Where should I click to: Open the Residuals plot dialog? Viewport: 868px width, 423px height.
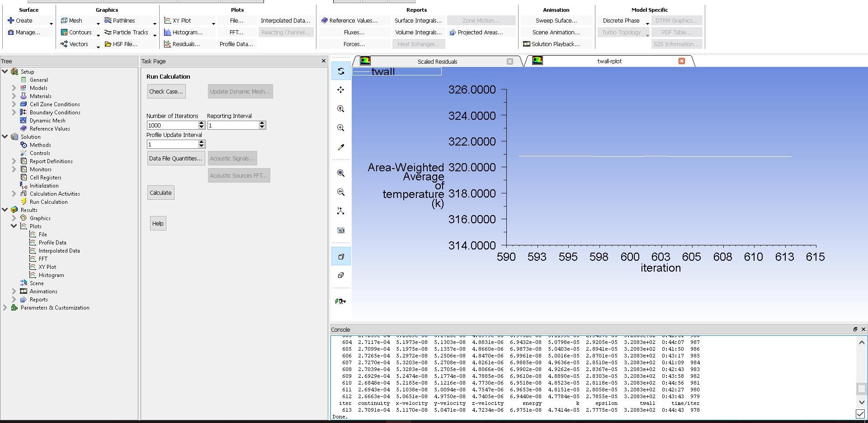(x=182, y=44)
